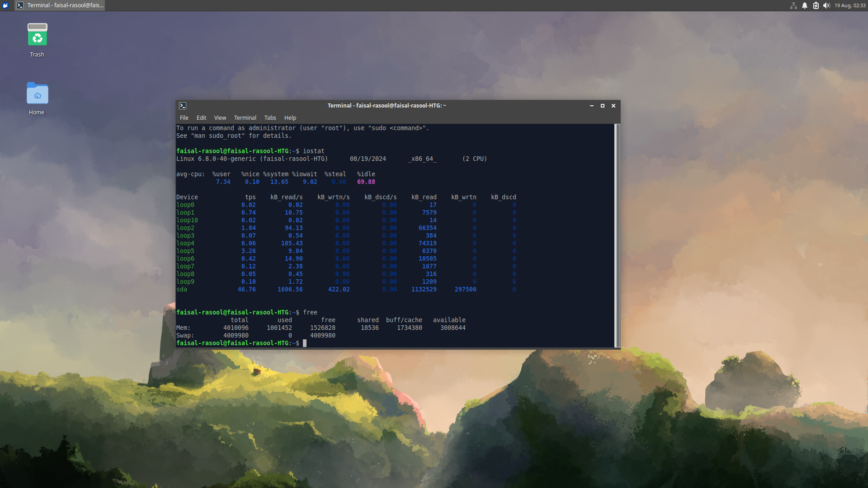
Task: Open the View menu in Terminal
Action: coord(220,117)
